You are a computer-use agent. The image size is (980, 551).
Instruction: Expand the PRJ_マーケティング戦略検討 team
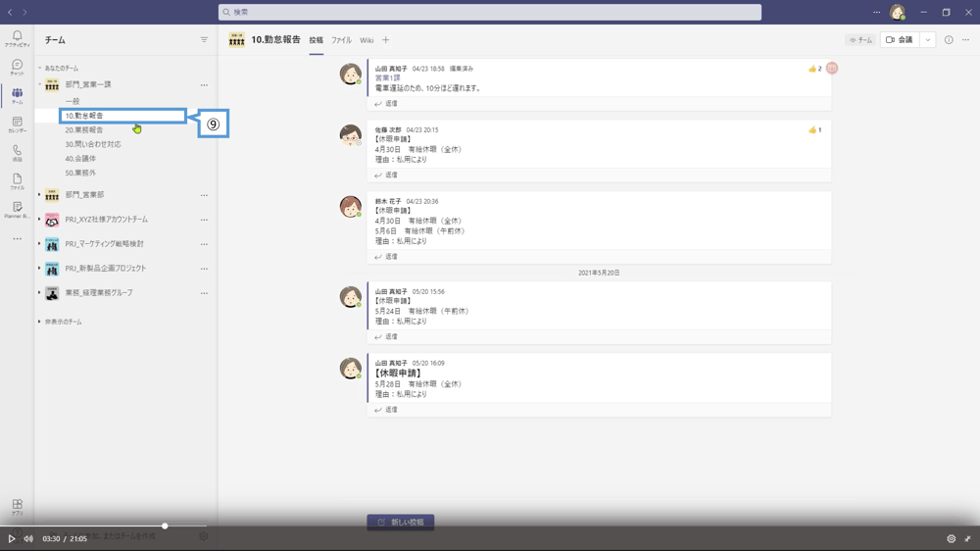coord(39,243)
